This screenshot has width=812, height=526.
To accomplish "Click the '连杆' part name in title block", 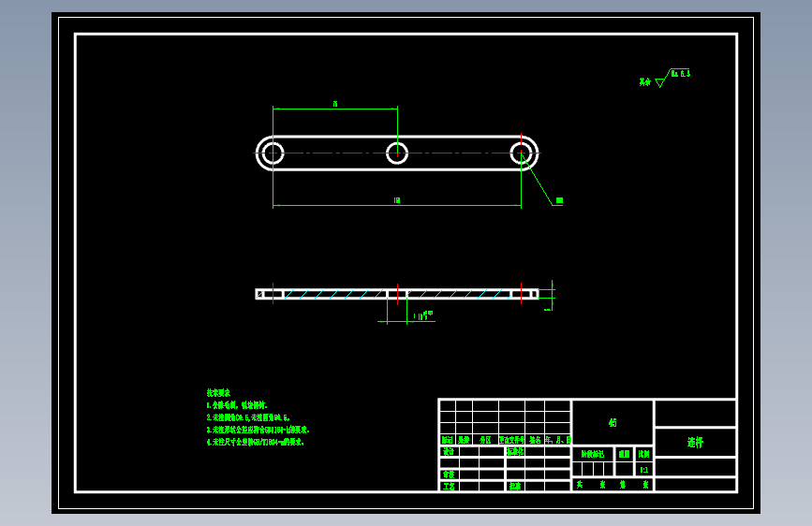I will click(x=696, y=442).
